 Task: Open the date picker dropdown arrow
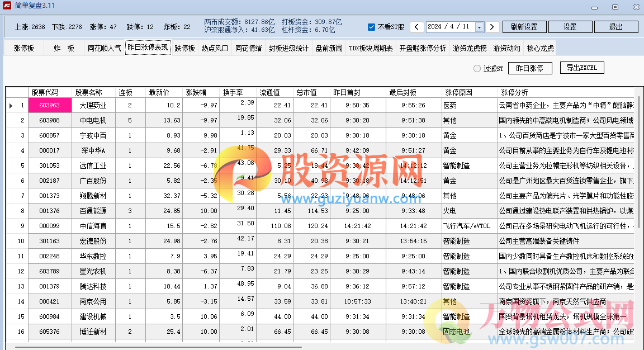479,27
